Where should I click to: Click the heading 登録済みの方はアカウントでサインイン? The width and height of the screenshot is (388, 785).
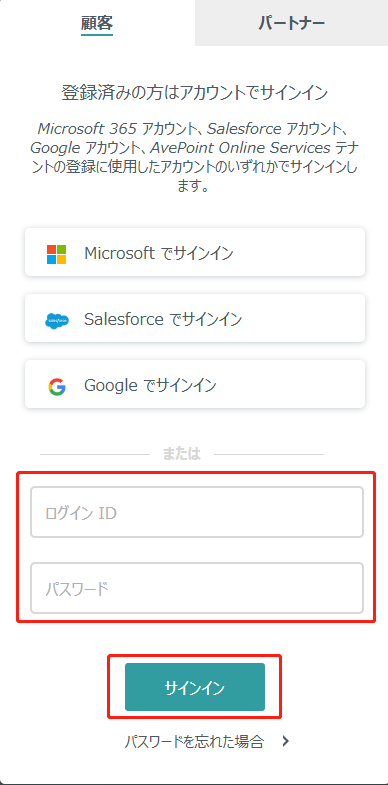click(195, 93)
